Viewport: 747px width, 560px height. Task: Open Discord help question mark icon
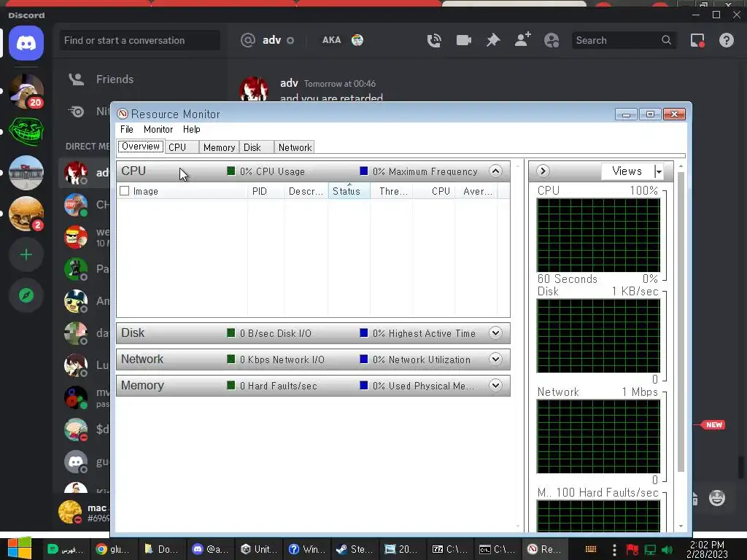point(727,41)
